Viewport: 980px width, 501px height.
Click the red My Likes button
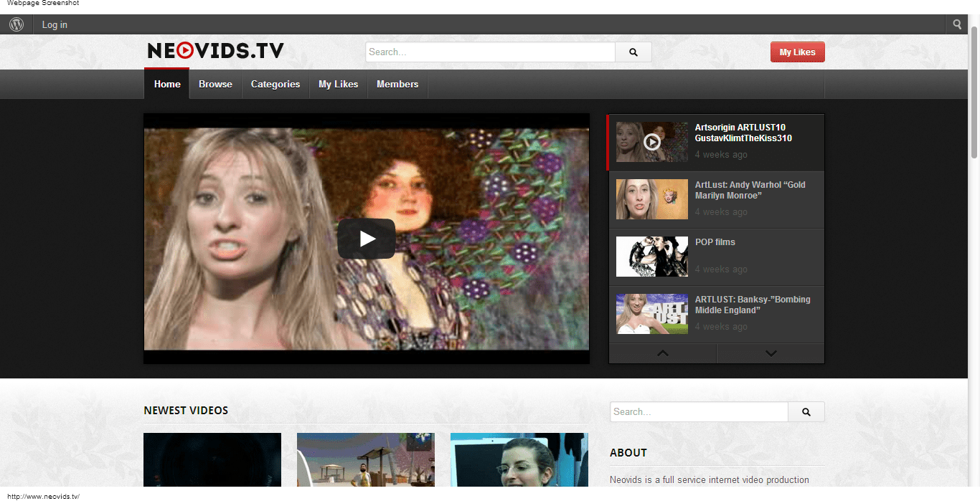point(798,52)
